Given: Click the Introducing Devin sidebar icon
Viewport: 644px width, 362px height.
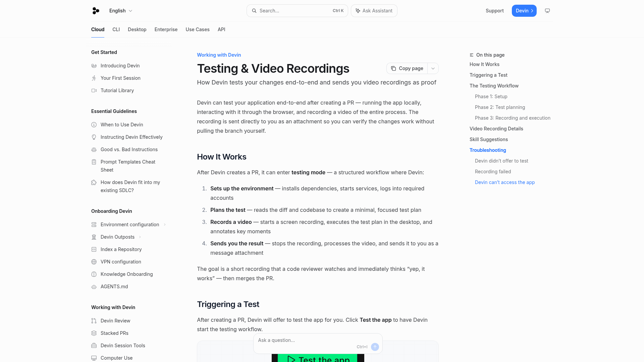Looking at the screenshot, I should [94, 66].
